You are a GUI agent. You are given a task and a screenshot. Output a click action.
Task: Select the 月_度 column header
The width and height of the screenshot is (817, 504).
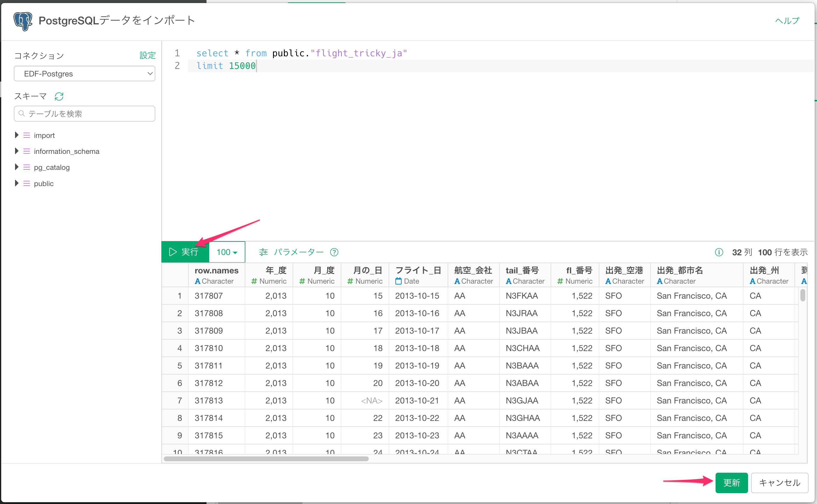(x=317, y=275)
